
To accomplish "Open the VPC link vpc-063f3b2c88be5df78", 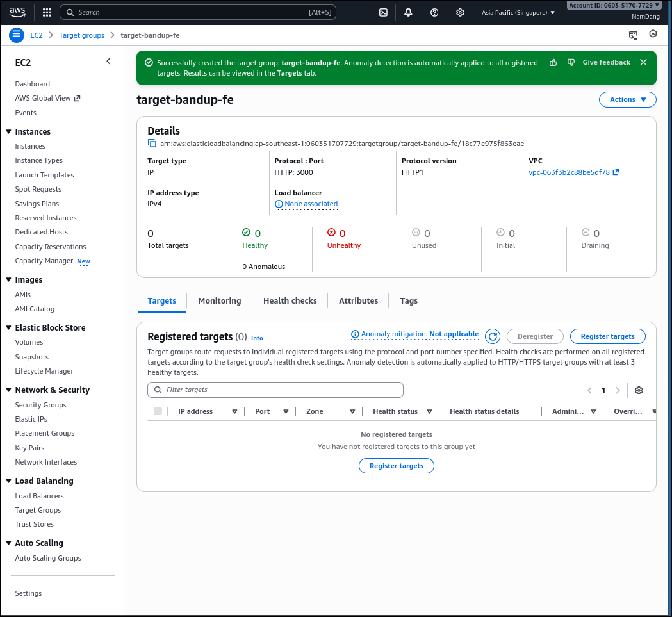I will [569, 172].
